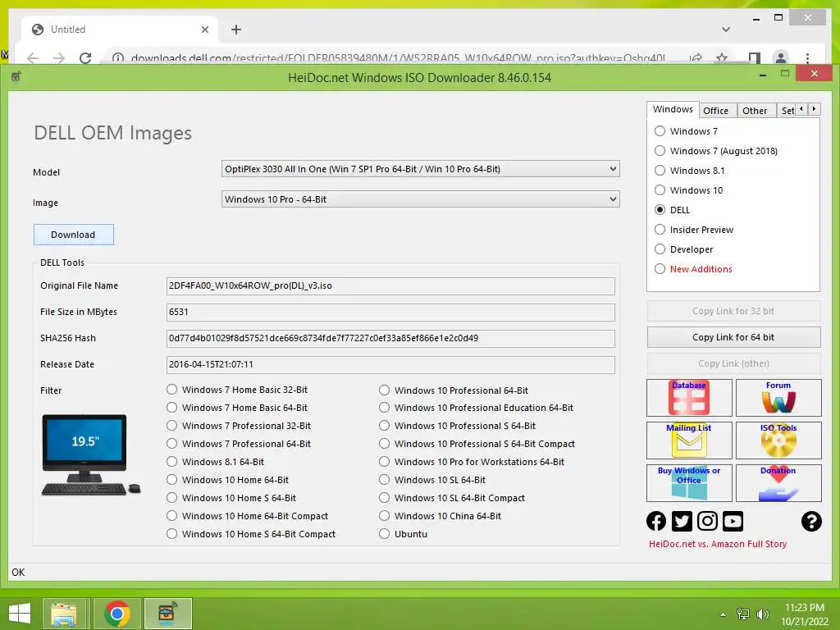The height and width of the screenshot is (630, 840).
Task: Select the Insider Preview radio button
Action: 660,230
